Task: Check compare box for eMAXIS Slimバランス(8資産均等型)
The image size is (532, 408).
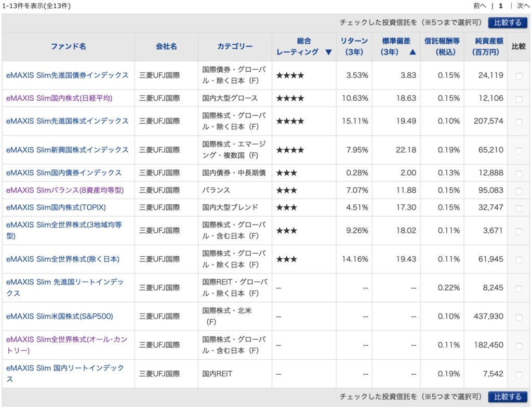Action: point(518,191)
